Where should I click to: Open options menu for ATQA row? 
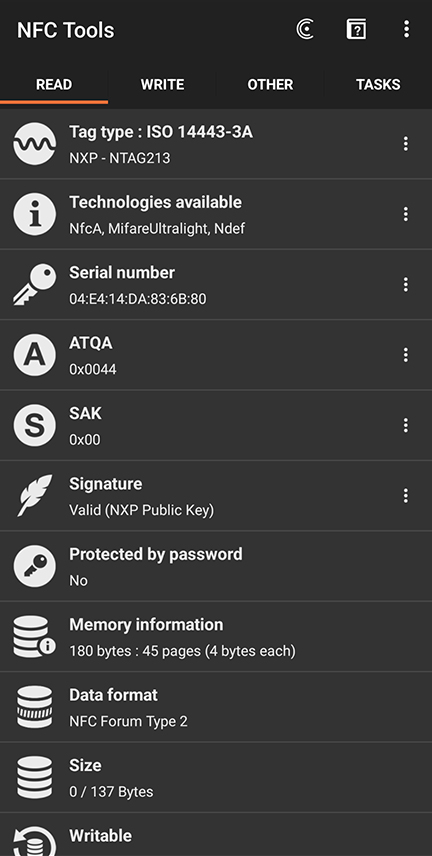pyautogui.click(x=405, y=355)
